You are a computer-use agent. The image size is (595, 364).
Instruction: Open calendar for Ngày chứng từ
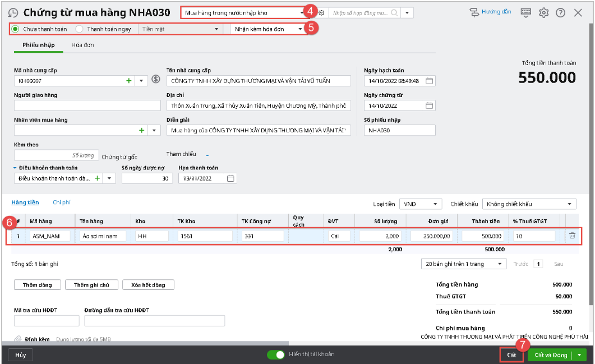click(429, 105)
